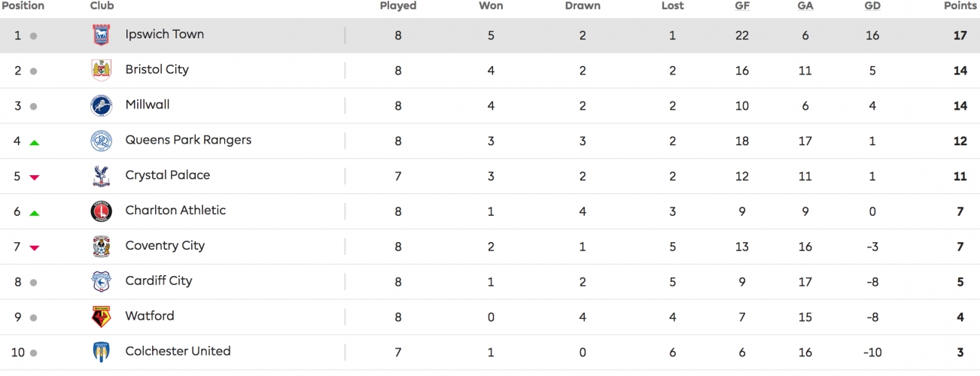
Task: Open the Ipswich Town team link
Action: [165, 35]
